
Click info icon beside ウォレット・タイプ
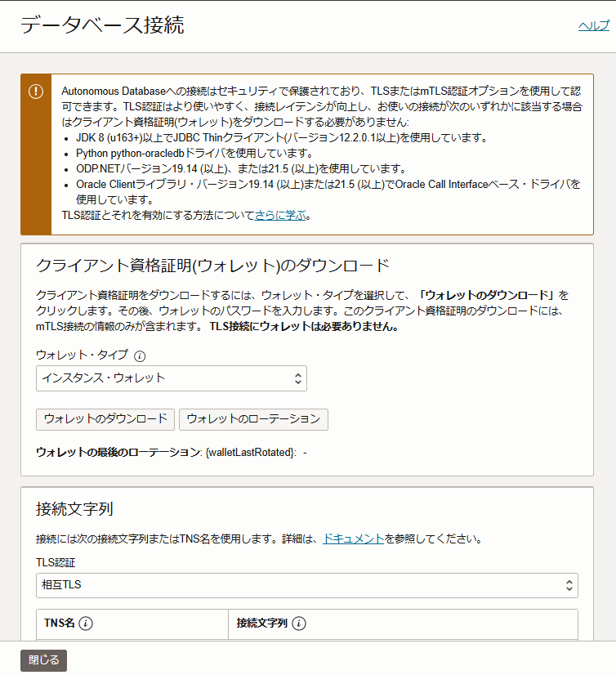coord(140,356)
